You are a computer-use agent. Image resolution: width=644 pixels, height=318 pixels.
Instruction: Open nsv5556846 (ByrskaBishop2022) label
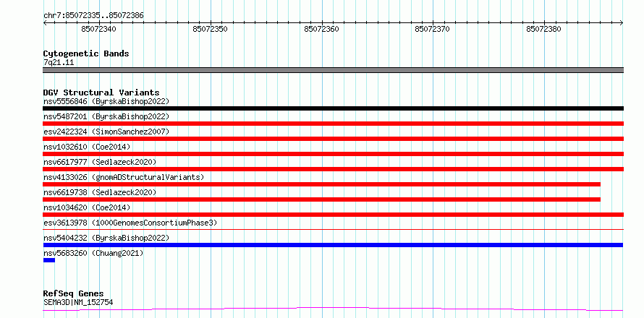tap(106, 101)
